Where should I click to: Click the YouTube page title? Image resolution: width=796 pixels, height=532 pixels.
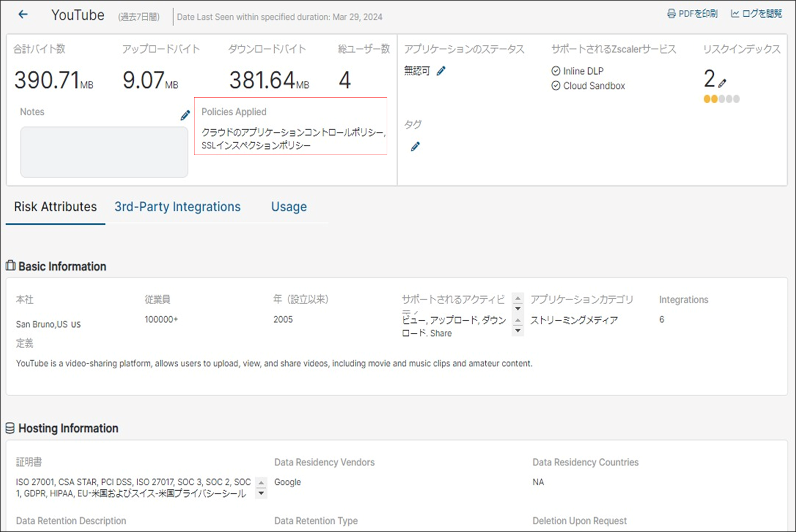(x=78, y=15)
